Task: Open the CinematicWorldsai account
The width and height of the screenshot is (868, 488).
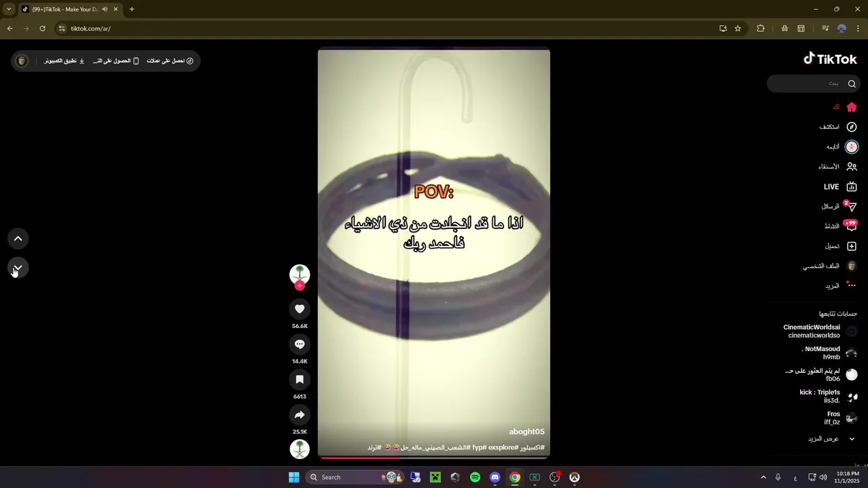Action: (x=820, y=331)
